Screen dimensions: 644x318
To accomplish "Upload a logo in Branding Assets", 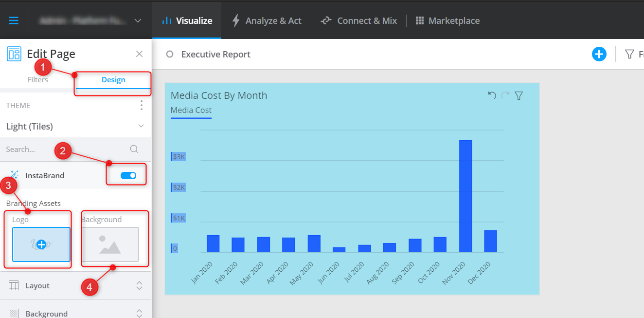I will (x=41, y=244).
